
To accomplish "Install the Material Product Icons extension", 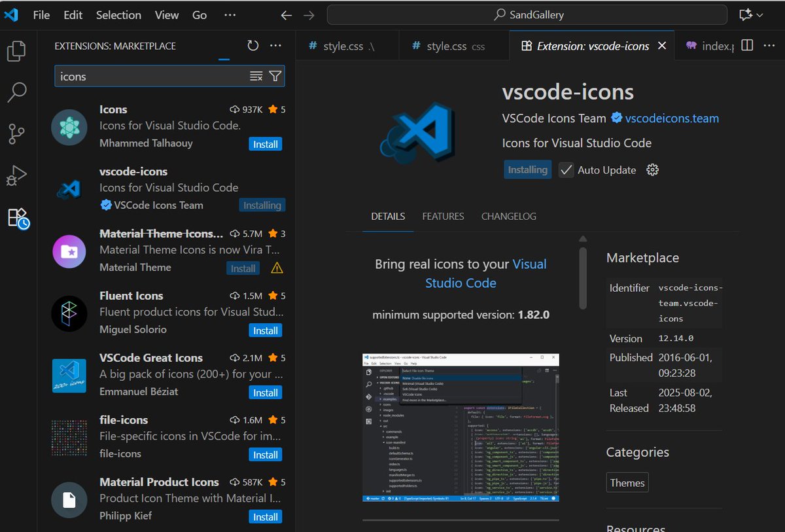I will [x=266, y=517].
